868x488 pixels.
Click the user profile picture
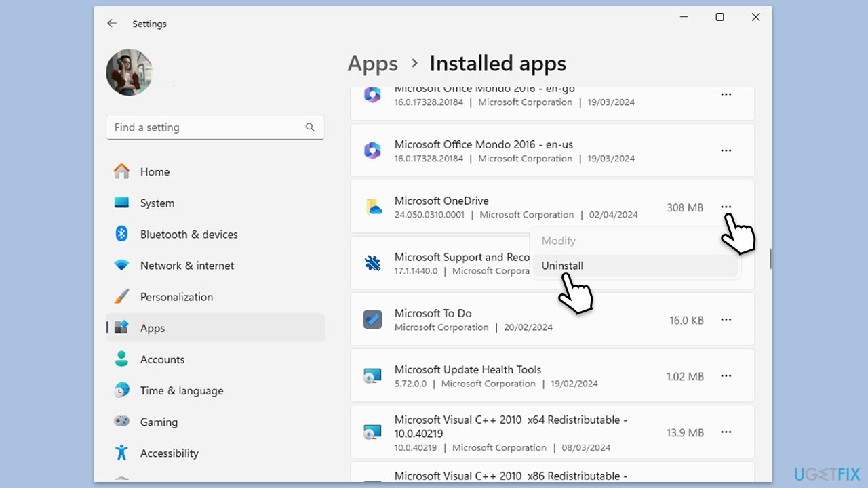click(x=129, y=73)
